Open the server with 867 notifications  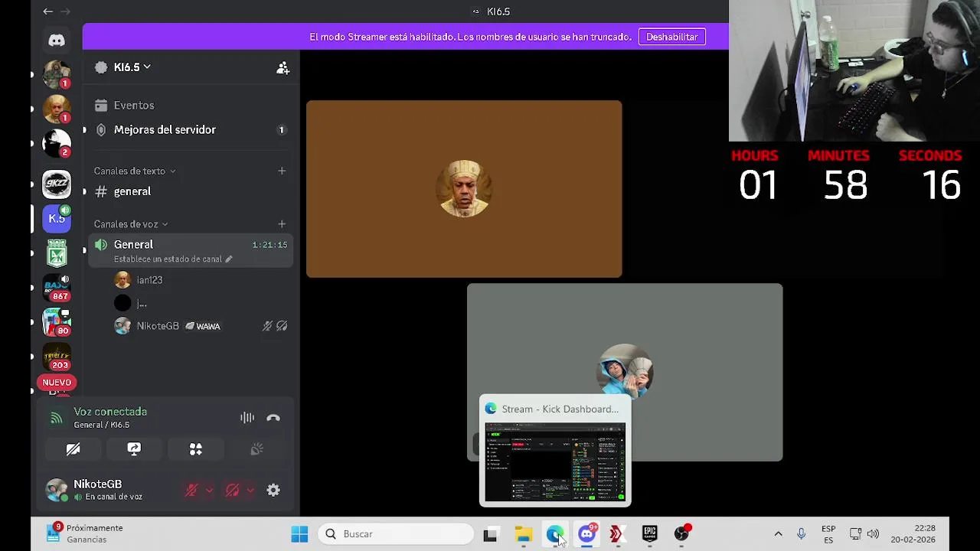coord(57,288)
